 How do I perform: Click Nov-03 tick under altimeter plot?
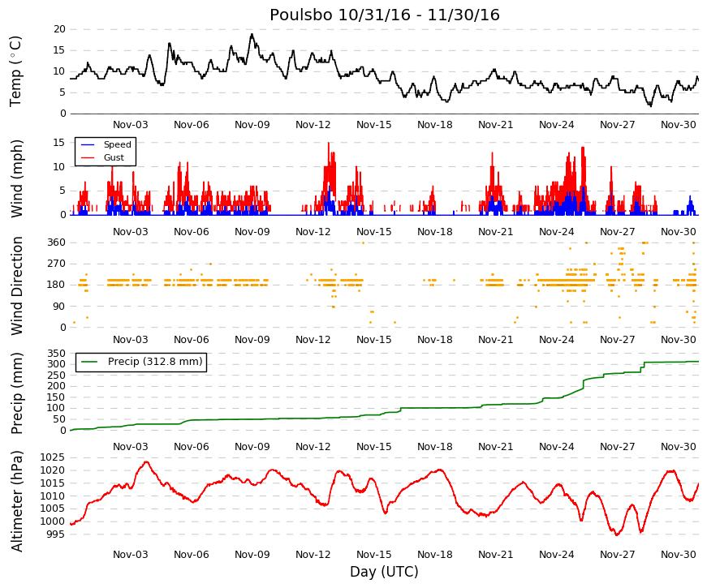point(131,555)
